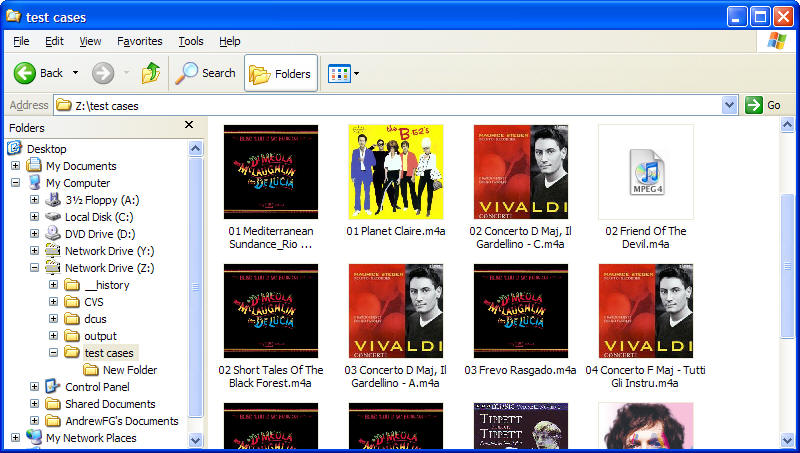Select the New Folder tree item
This screenshot has height=453, width=800.
(130, 370)
